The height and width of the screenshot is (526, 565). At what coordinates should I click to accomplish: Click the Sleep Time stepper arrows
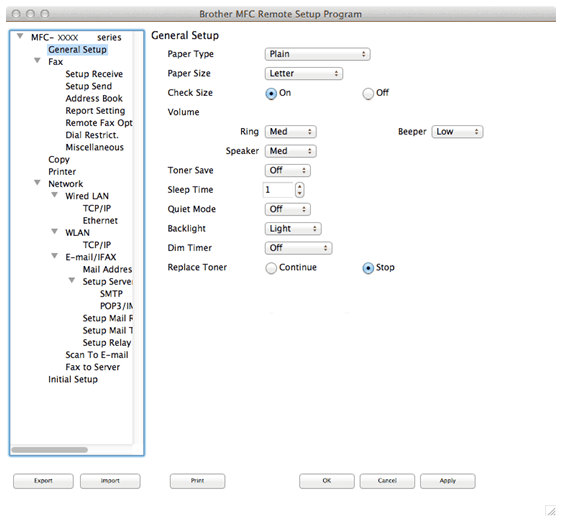click(299, 190)
